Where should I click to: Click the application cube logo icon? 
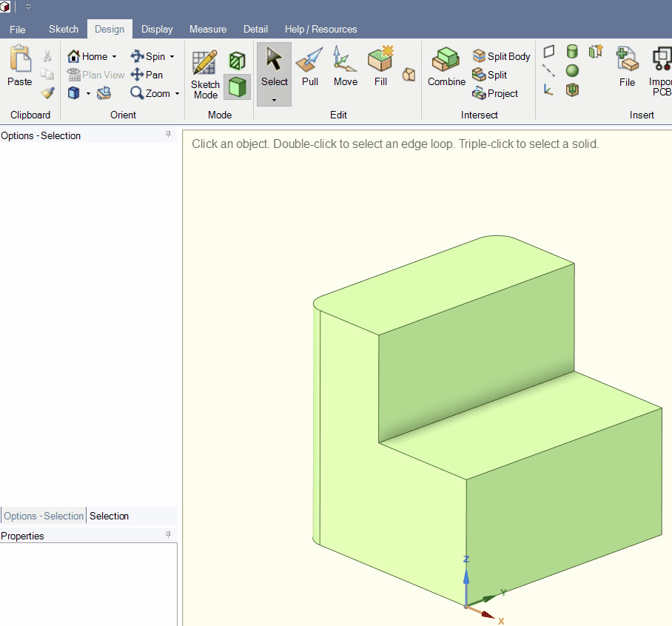pos(5,7)
